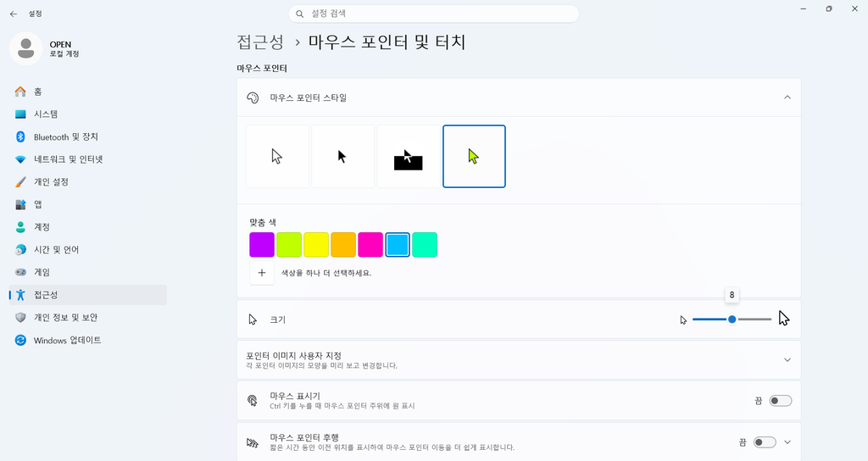Open 게임 settings page
The image size is (868, 461).
click(87, 272)
